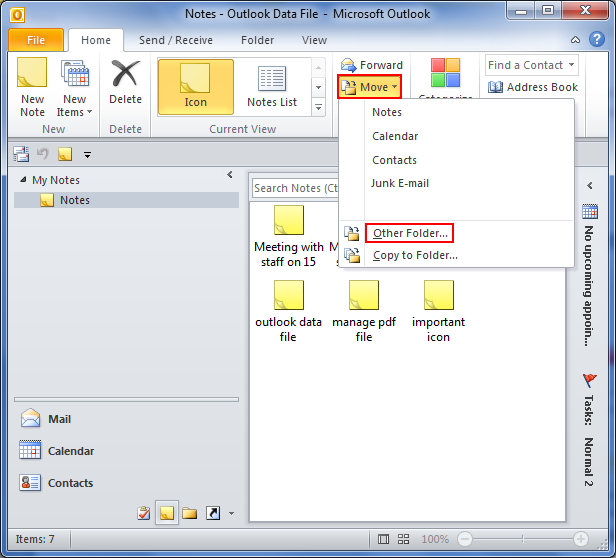This screenshot has width=616, height=558.
Task: Select the Meeting with staff on 15 note
Action: pos(288,237)
